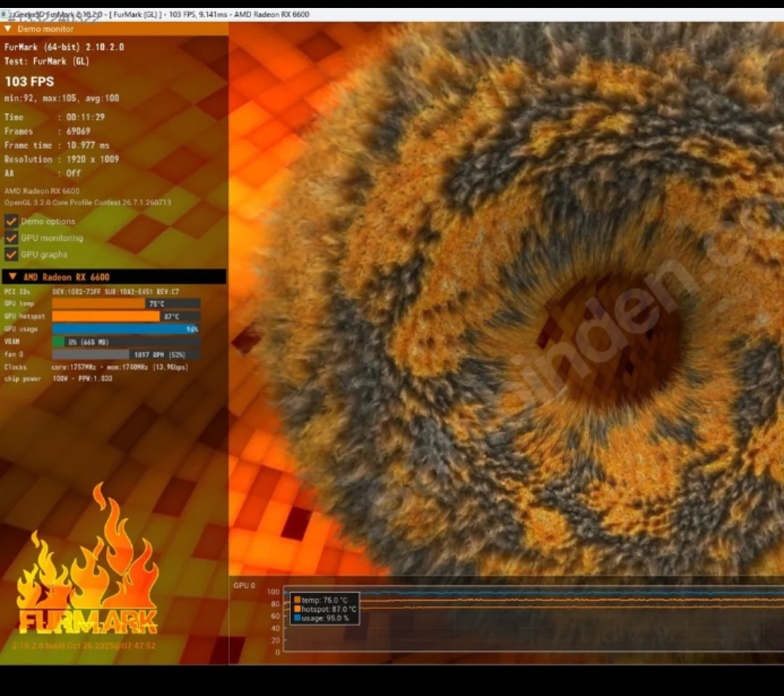Click the graph's "60" axis label

[x=275, y=616]
